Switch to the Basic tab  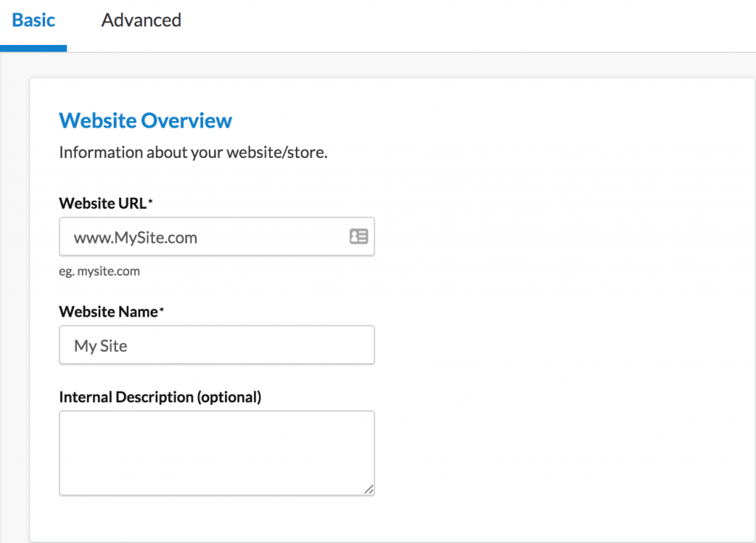tap(33, 21)
